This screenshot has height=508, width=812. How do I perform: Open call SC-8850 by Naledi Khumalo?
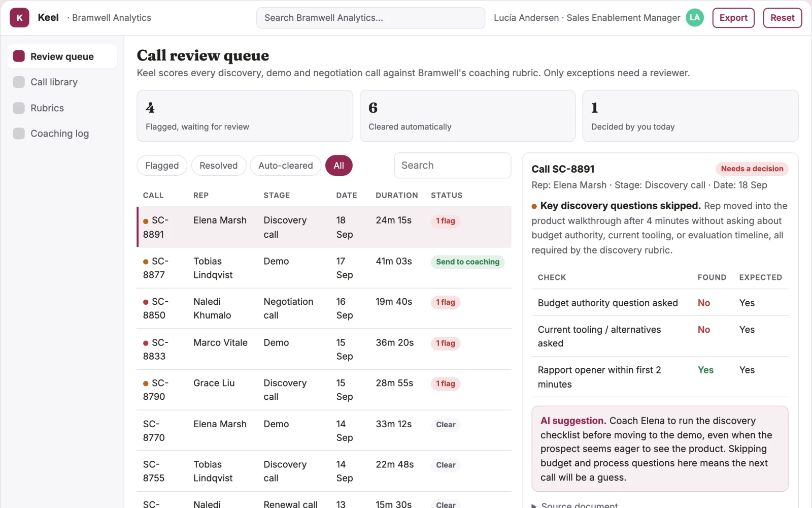pos(324,308)
